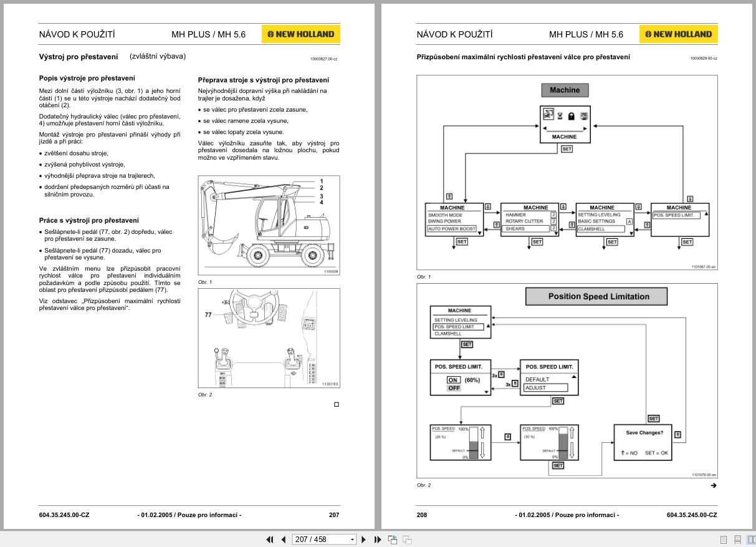Viewport: 756px width, 547px height.
Task: Switch to single page view
Action: click(x=724, y=540)
